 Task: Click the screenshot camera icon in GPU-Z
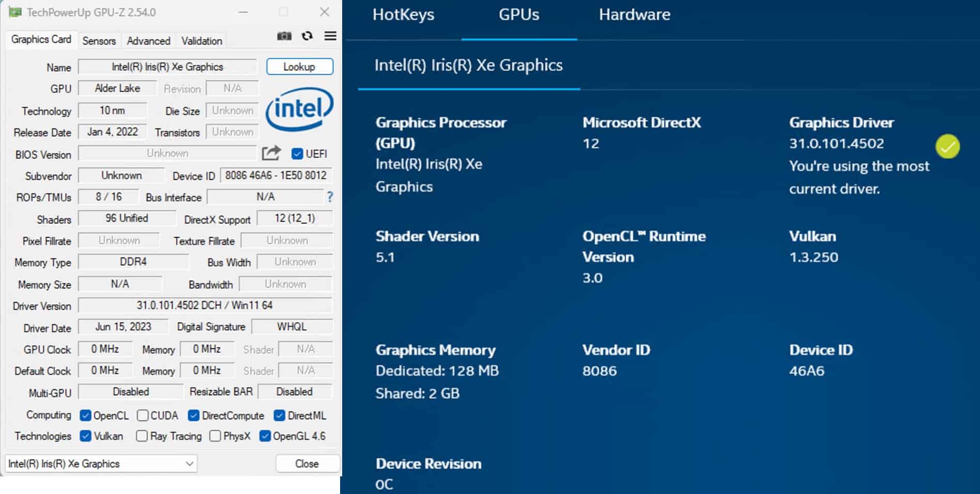click(284, 36)
